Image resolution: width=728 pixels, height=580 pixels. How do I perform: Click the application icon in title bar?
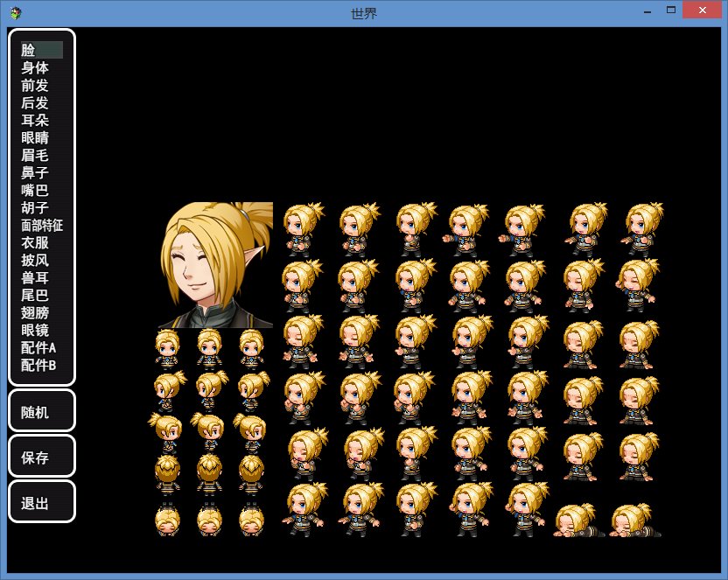[16, 13]
